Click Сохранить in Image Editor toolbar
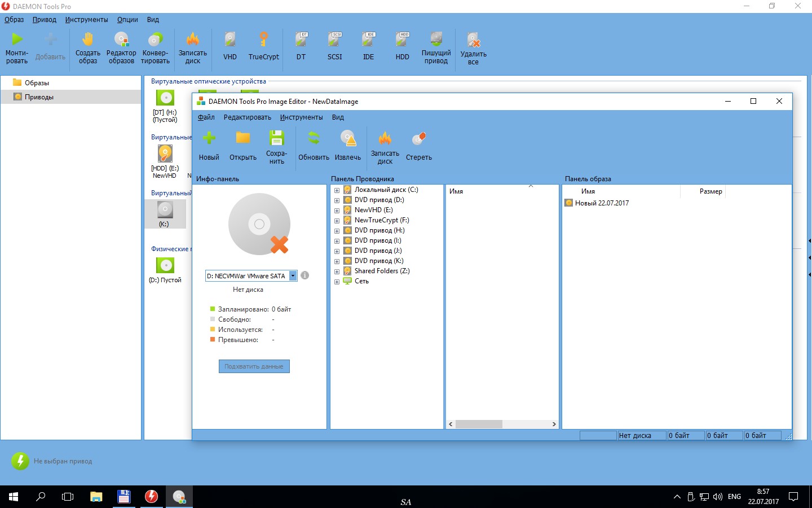Screen dimensions: 812x508 click(277, 147)
